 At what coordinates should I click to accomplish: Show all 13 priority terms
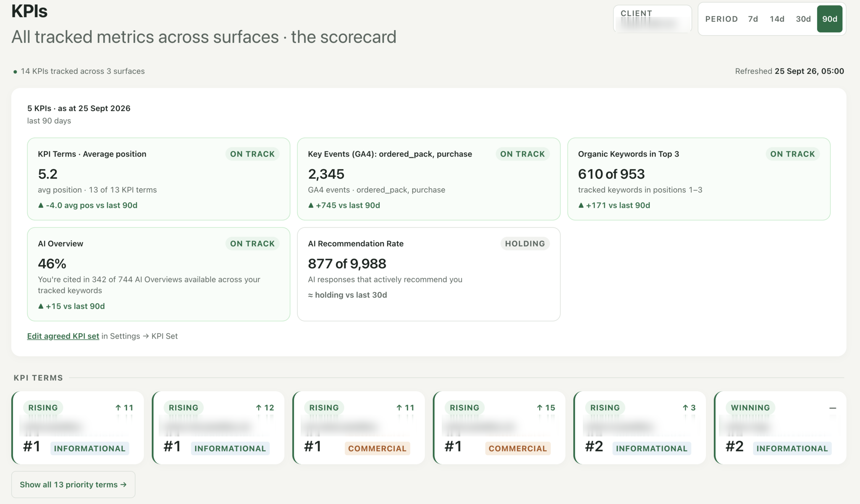(x=73, y=484)
